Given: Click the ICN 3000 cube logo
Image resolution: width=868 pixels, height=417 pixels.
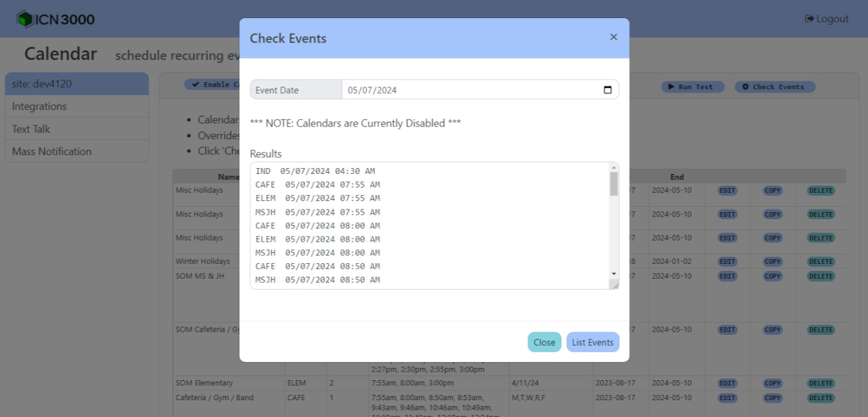Looking at the screenshot, I should coord(25,19).
